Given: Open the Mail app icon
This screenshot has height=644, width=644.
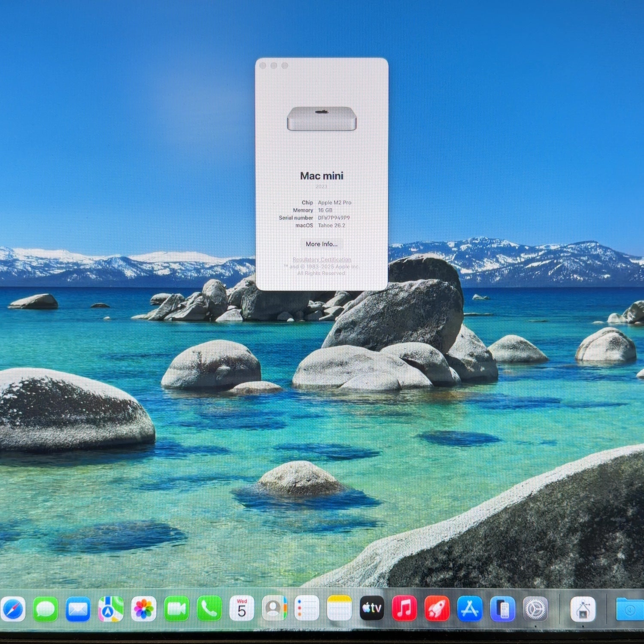Looking at the screenshot, I should pos(78,609).
